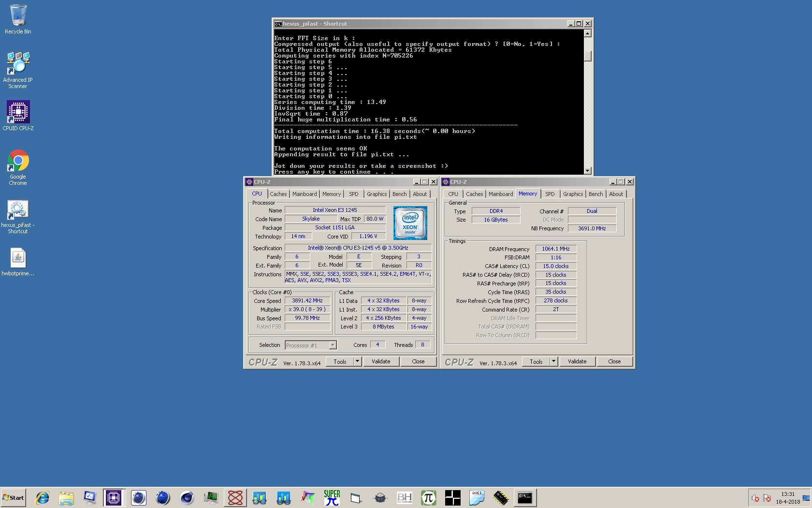Screen dimensions: 812x508
Task: Open Bench tab in left CPU-Z window
Action: [400, 194]
